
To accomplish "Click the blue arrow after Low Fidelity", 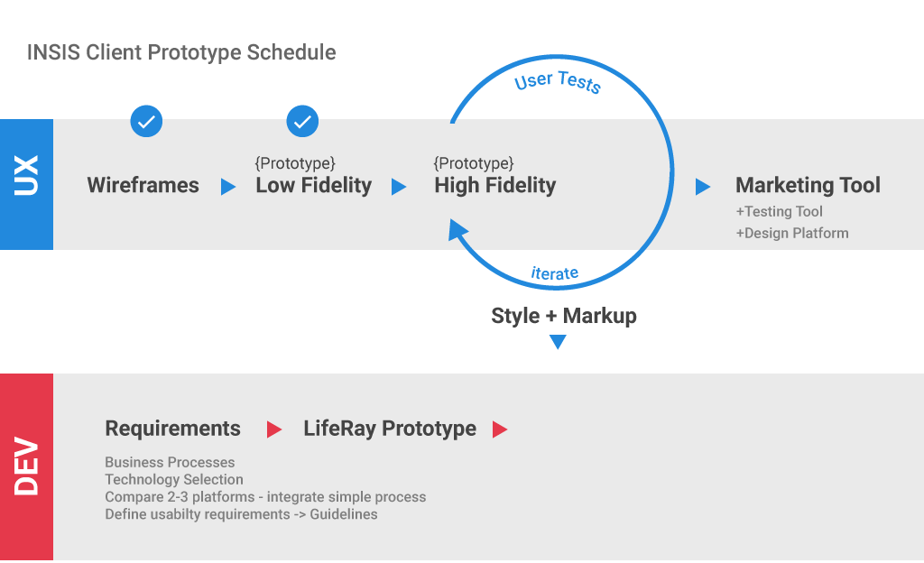I will [399, 187].
